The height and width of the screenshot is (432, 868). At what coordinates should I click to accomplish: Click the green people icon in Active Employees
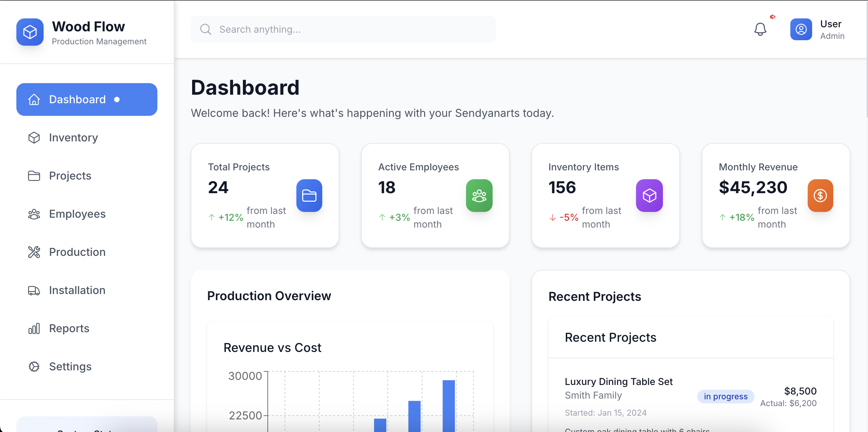click(479, 196)
